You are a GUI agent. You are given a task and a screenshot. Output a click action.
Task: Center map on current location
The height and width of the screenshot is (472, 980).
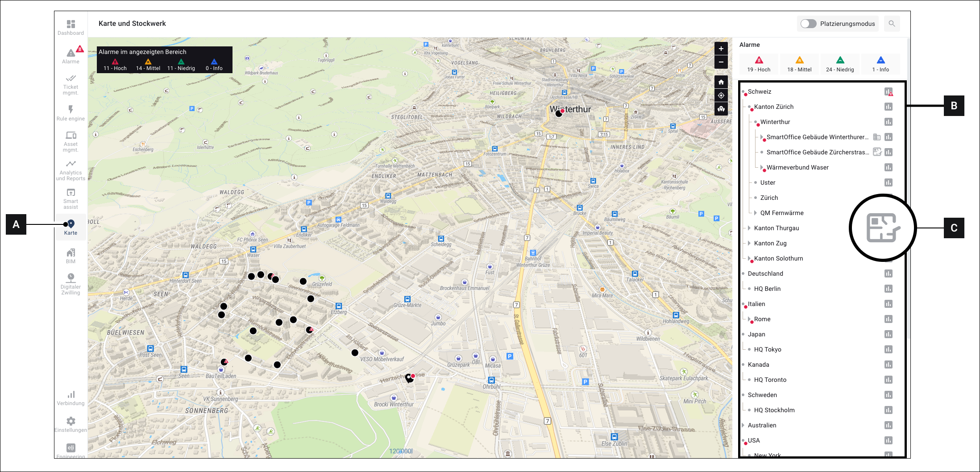[721, 95]
